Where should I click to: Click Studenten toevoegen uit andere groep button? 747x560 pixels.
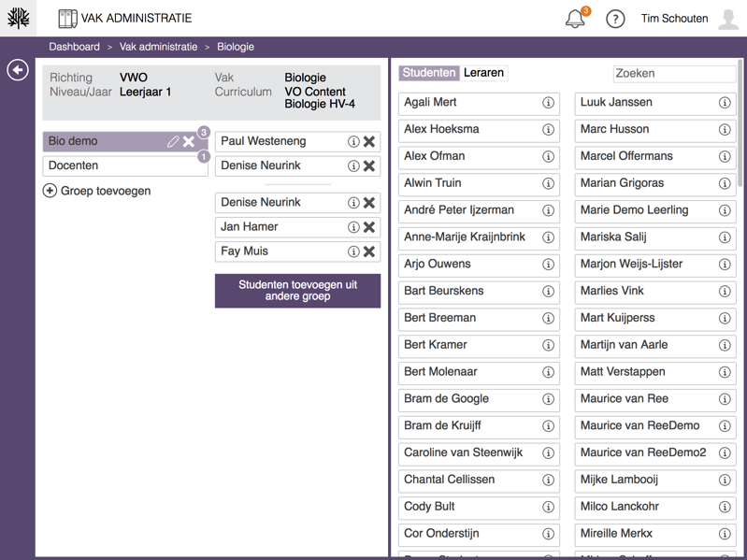point(297,290)
